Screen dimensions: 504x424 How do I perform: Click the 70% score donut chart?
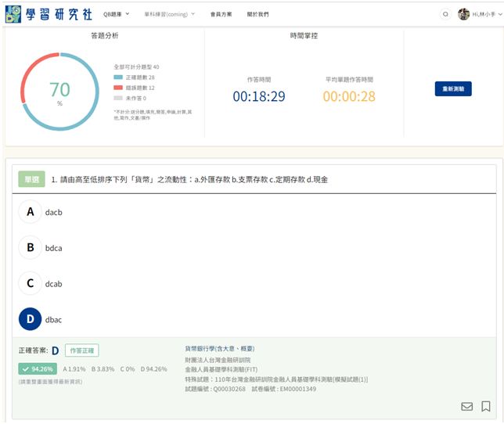coord(59,92)
